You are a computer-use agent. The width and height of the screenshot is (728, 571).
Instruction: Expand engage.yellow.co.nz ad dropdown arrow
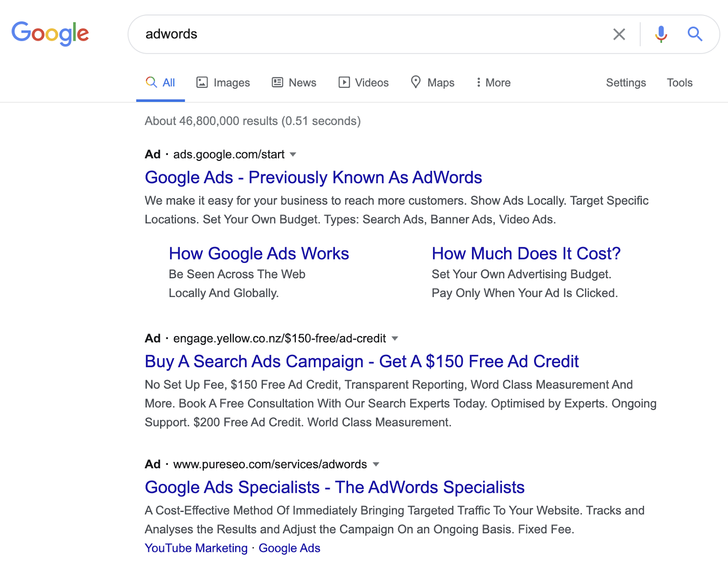(395, 339)
